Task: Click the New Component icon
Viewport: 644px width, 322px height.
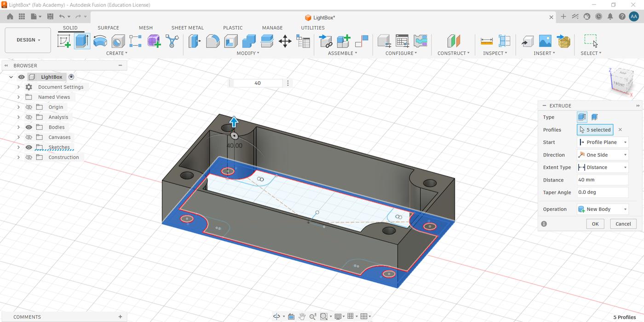Action: tap(344, 41)
